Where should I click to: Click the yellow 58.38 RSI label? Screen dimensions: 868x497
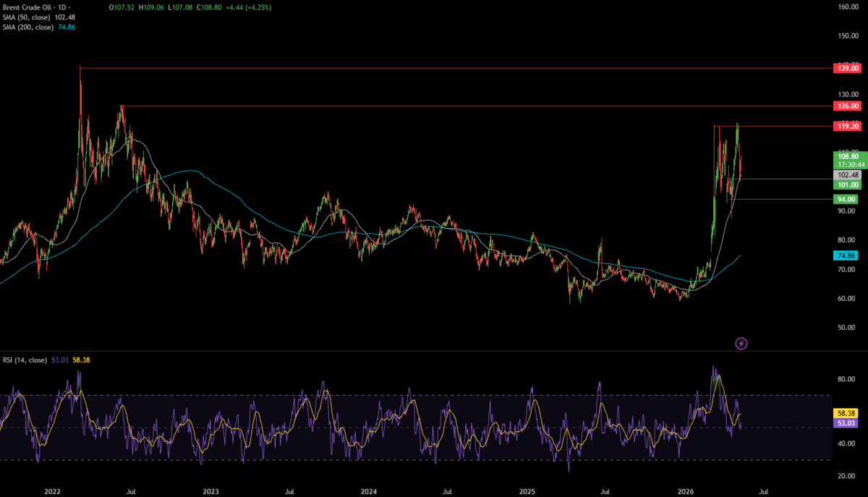[x=847, y=414]
